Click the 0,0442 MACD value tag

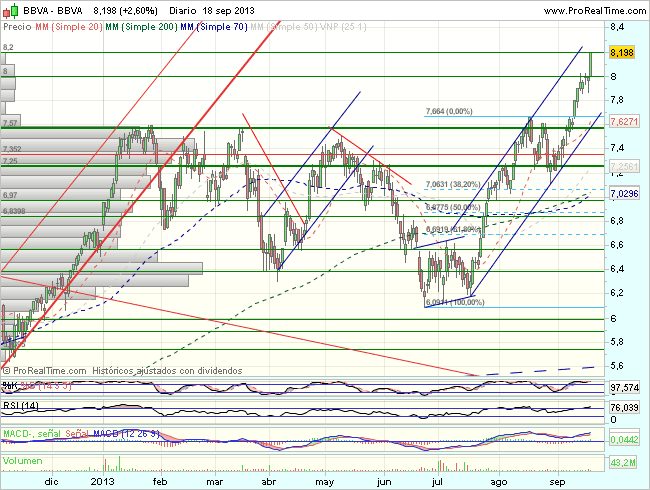(624, 439)
